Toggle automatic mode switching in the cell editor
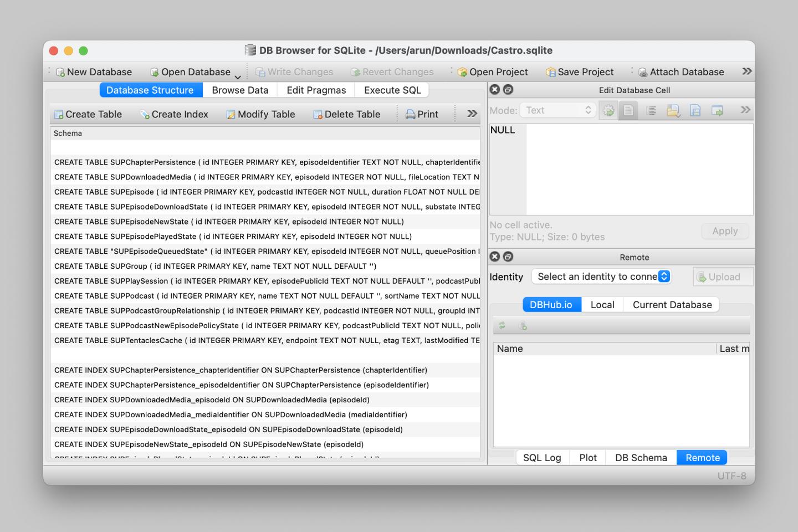798x532 pixels. pos(608,111)
